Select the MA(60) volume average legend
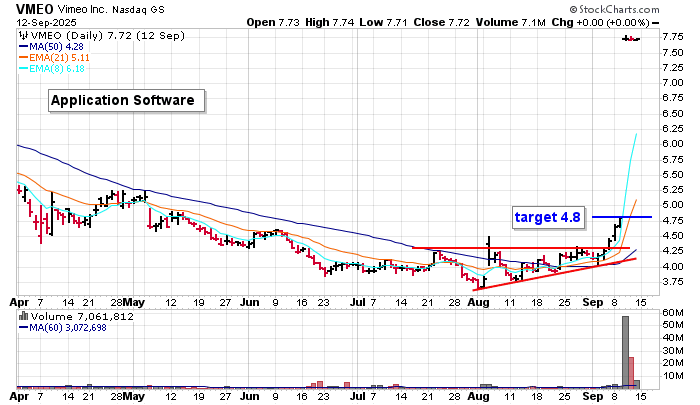This screenshot has width=700, height=405. 72,328
